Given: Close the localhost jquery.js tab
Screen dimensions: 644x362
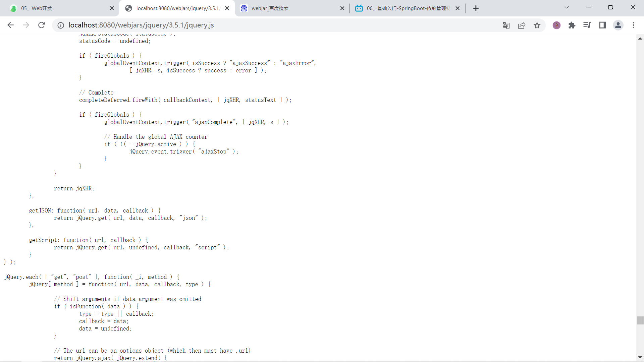Looking at the screenshot, I should pyautogui.click(x=227, y=8).
